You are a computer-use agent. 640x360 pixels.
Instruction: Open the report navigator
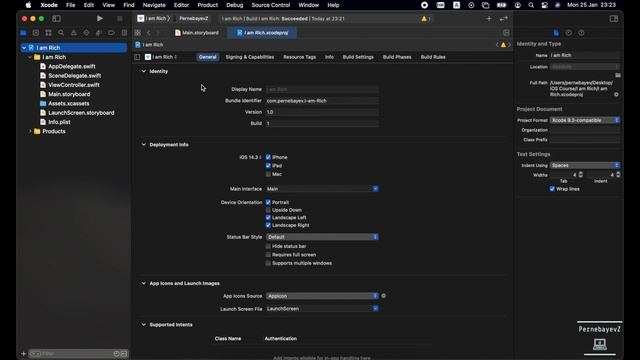pyautogui.click(x=124, y=33)
